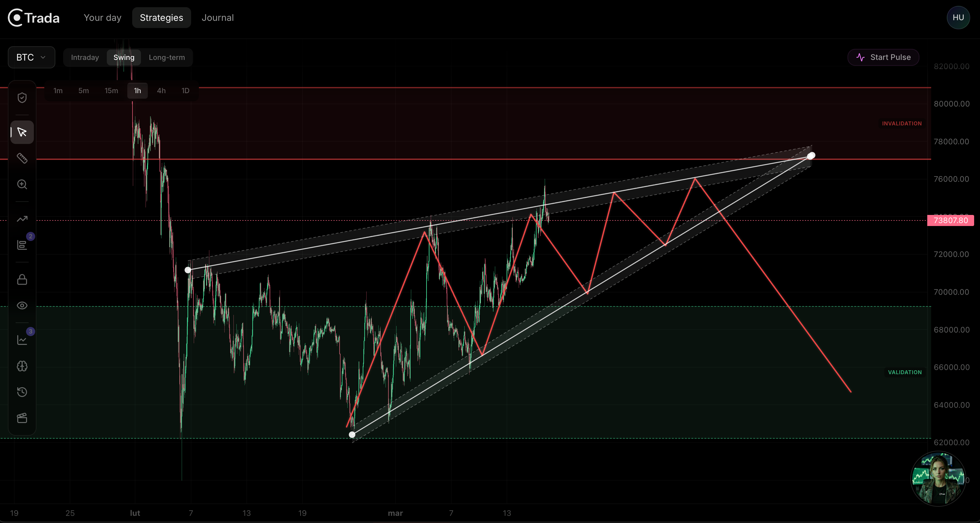Select the 1D timeframe
Image resolution: width=980 pixels, height=523 pixels.
point(185,91)
